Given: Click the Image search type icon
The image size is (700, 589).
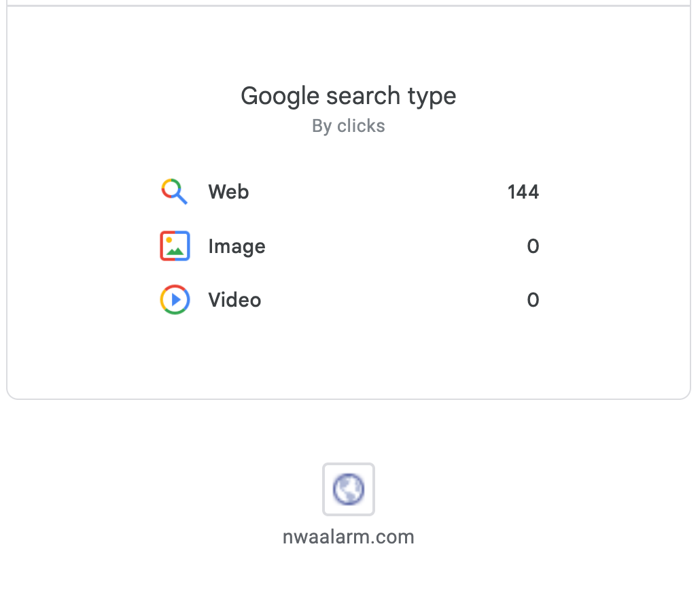Looking at the screenshot, I should 175,246.
